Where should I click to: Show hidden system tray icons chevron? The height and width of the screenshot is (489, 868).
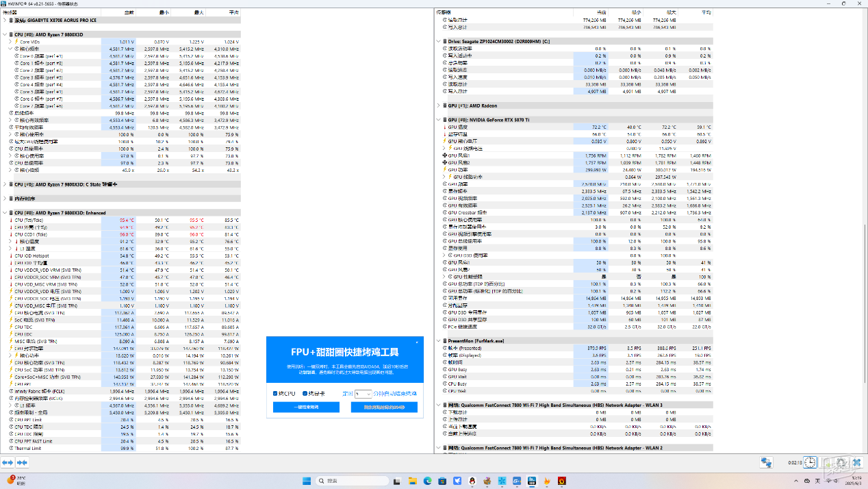click(796, 481)
